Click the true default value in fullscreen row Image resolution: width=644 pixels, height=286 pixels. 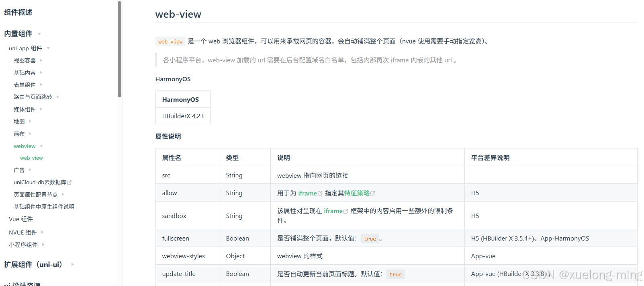pos(370,239)
